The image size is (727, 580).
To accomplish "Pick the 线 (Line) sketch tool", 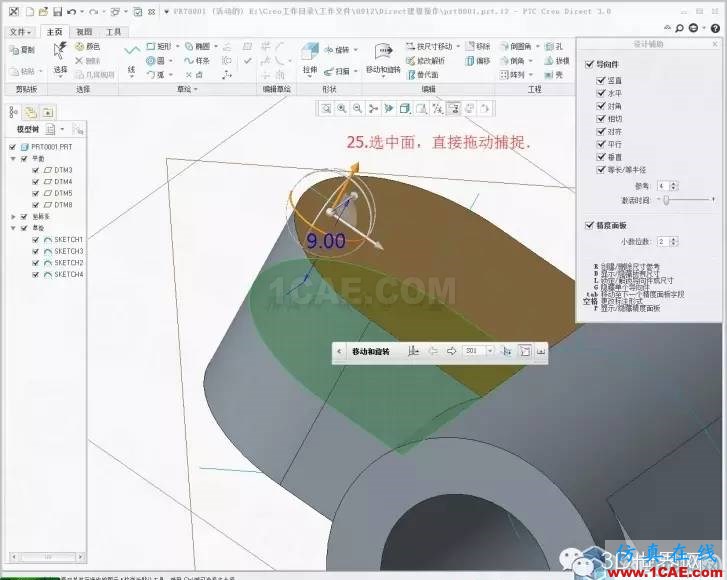I will pos(132,59).
